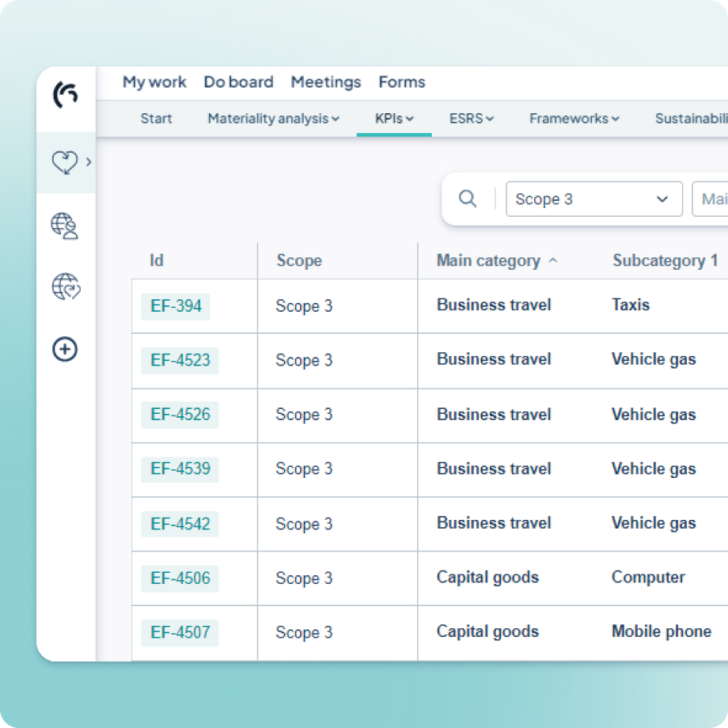This screenshot has width=728, height=728.
Task: Open the Sustainability menu item
Action: pos(692,119)
